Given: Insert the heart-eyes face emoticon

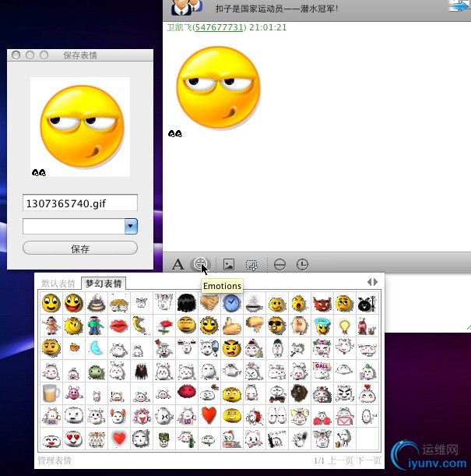Looking at the screenshot, I should [x=74, y=439].
